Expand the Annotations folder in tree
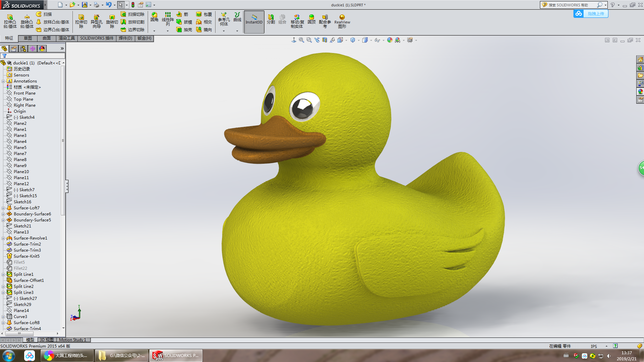The height and width of the screenshot is (362, 644). pyautogui.click(x=3, y=81)
